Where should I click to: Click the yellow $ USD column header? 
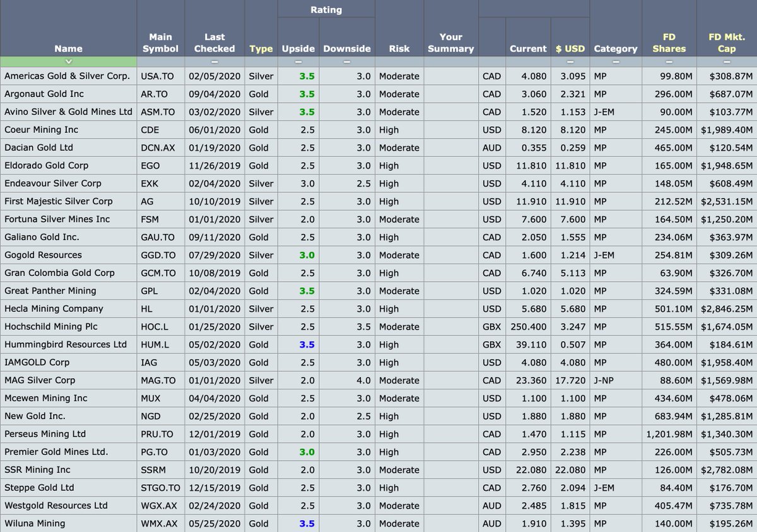click(x=570, y=49)
